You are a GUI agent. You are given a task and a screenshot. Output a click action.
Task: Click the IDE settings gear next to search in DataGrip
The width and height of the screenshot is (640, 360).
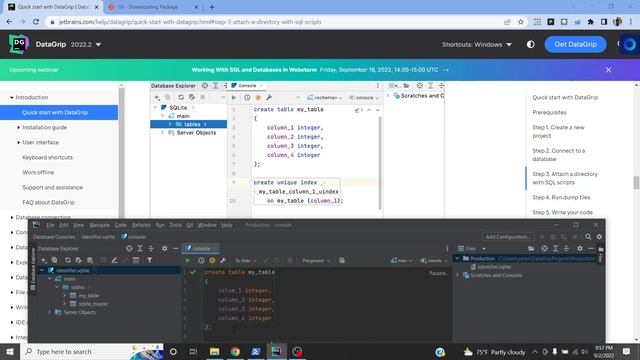point(599,237)
